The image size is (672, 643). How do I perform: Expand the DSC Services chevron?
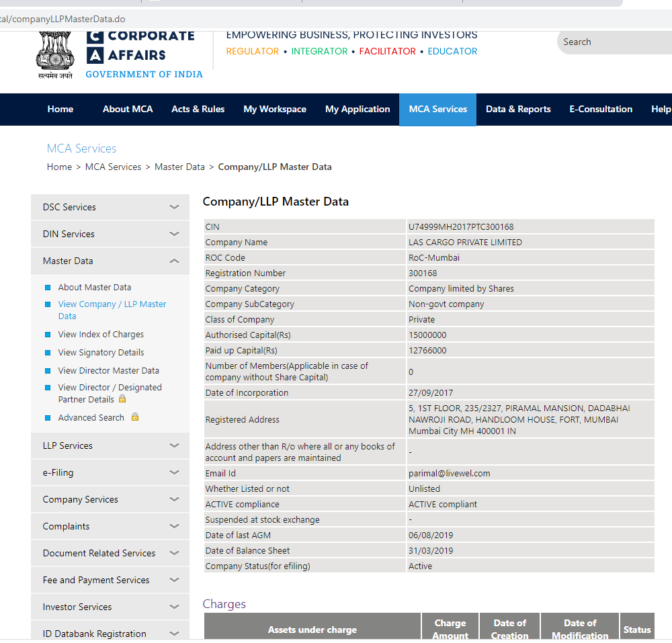coord(174,207)
